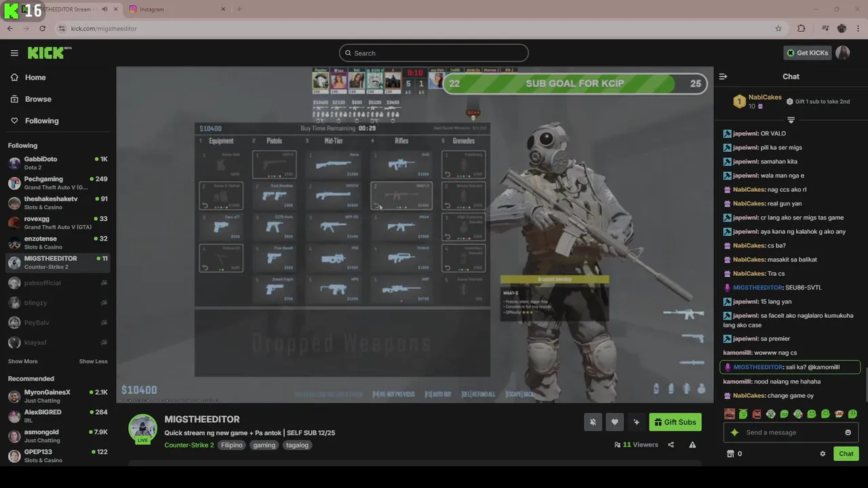Click the notification bell button under the stream

[593, 422]
